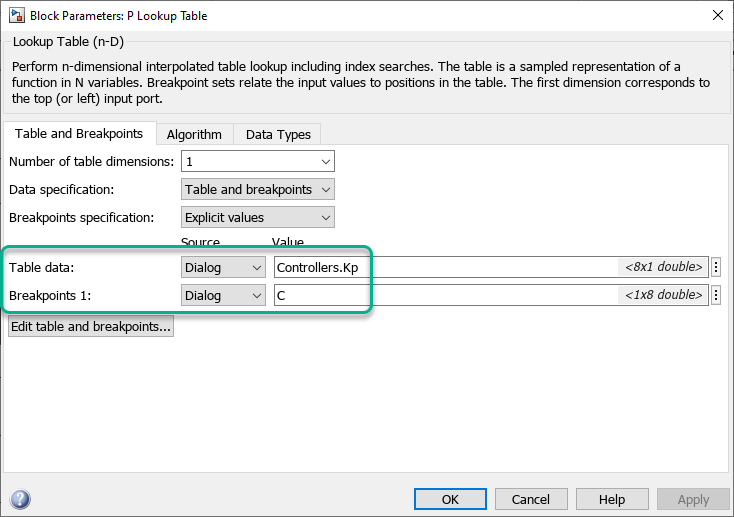Click the Apply button
The image size is (734, 517).
pos(693,499)
